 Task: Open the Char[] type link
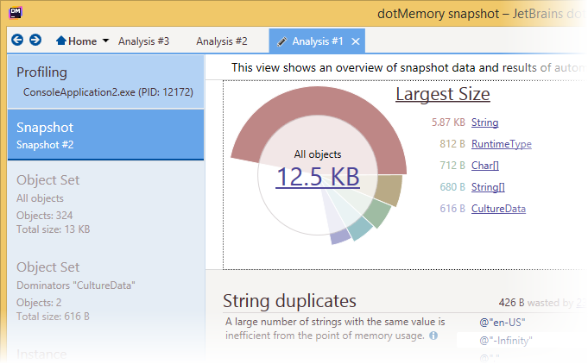click(x=485, y=166)
